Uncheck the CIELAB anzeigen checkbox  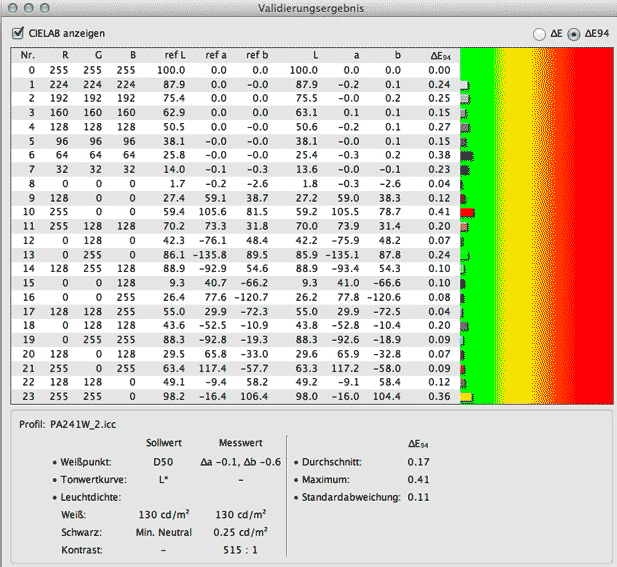(x=18, y=33)
